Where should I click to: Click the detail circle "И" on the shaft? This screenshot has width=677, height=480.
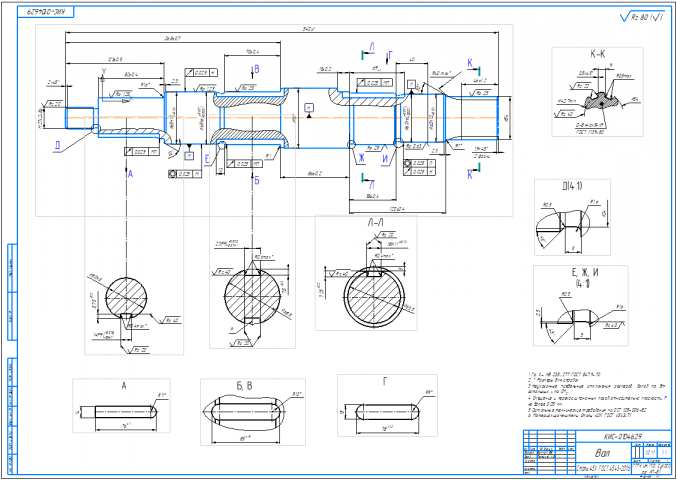tap(399, 142)
